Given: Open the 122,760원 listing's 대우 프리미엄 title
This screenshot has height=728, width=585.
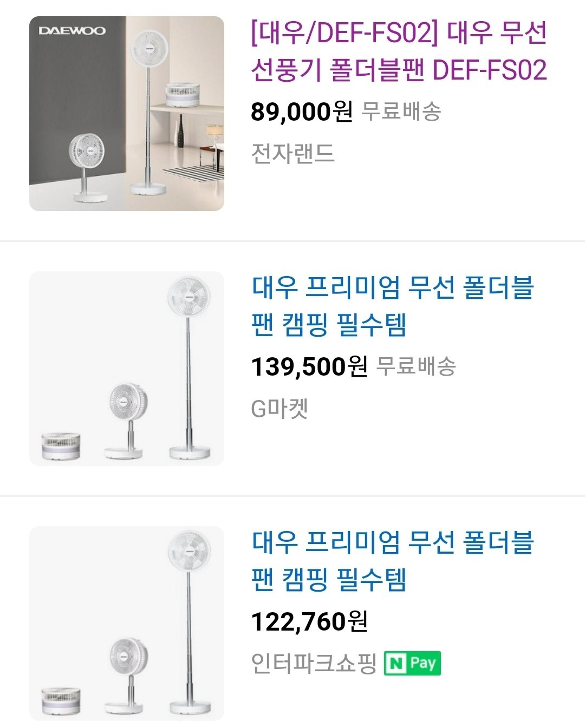Looking at the screenshot, I should (393, 561).
